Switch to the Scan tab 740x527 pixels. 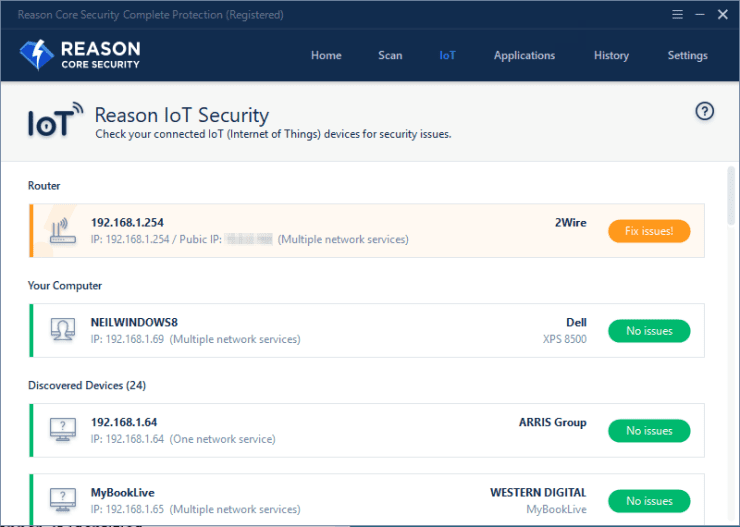point(390,55)
